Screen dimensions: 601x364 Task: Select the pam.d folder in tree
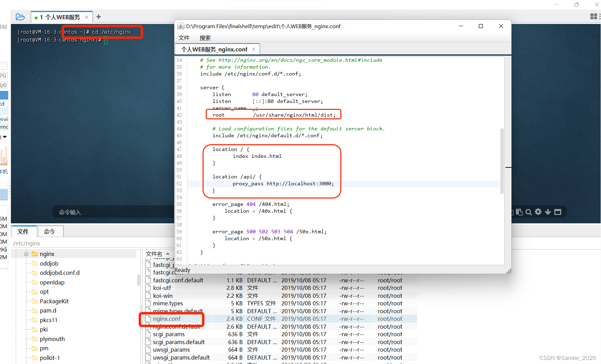48,310
